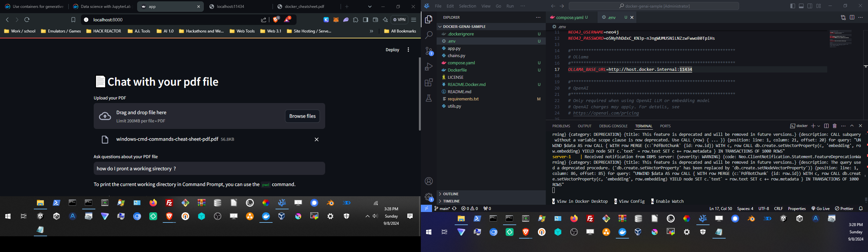The image size is (868, 252).
Task: Open the Run and Debug view
Action: [x=429, y=67]
